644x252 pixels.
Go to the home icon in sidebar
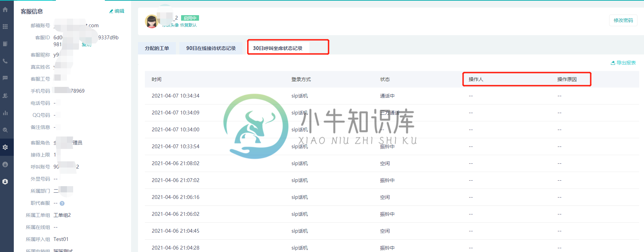pos(5,10)
